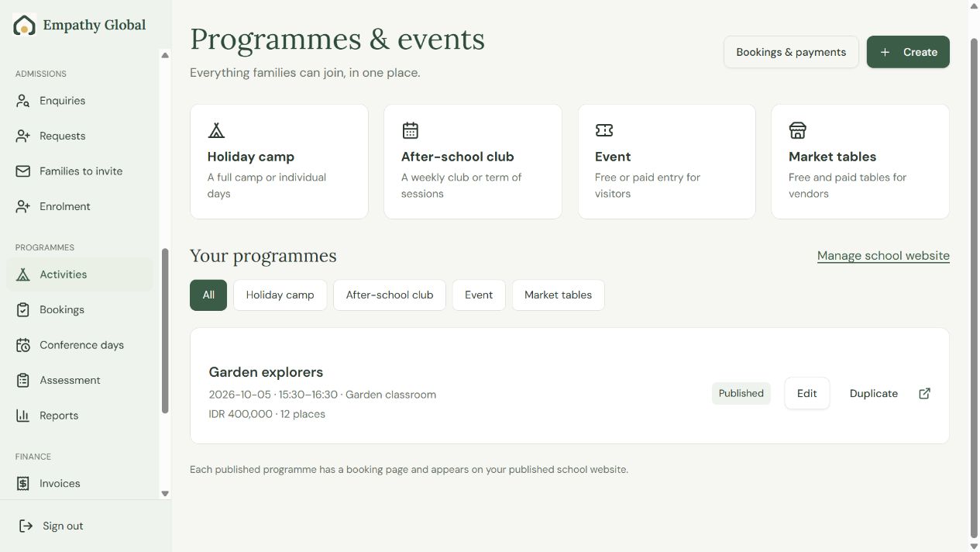Filter programmes by Holiday camp

click(280, 295)
